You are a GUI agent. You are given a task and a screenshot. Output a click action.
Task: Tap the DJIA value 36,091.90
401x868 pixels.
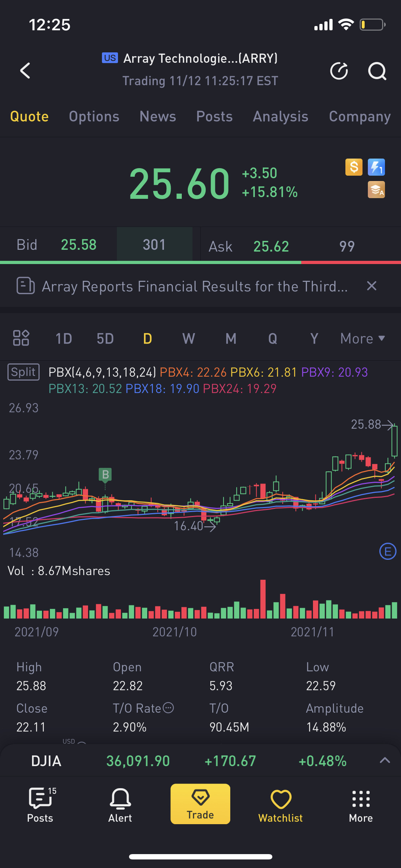pyautogui.click(x=138, y=761)
